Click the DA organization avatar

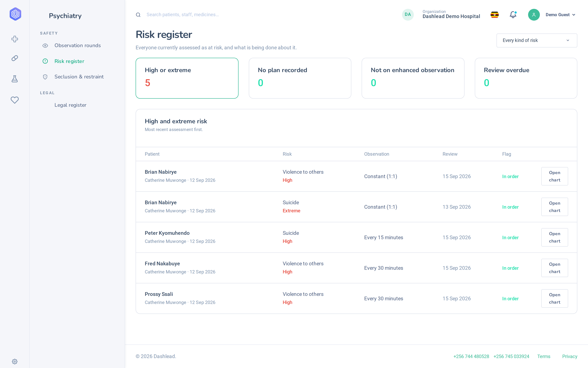point(408,15)
